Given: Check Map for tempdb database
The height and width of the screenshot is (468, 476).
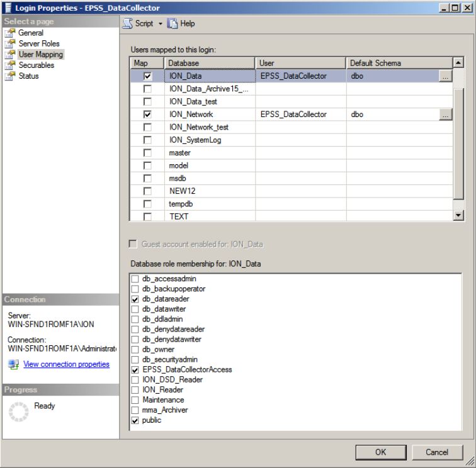Looking at the screenshot, I should pyautogui.click(x=147, y=204).
